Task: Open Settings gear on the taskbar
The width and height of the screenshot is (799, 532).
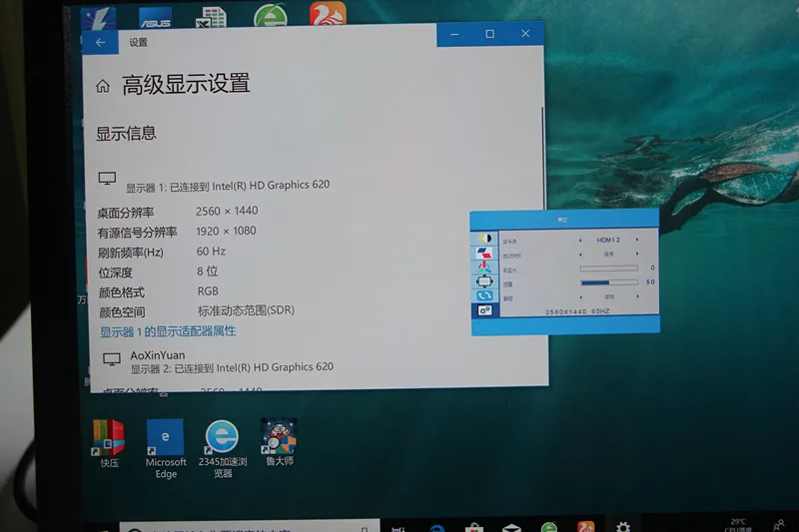Action: pyautogui.click(x=622, y=526)
